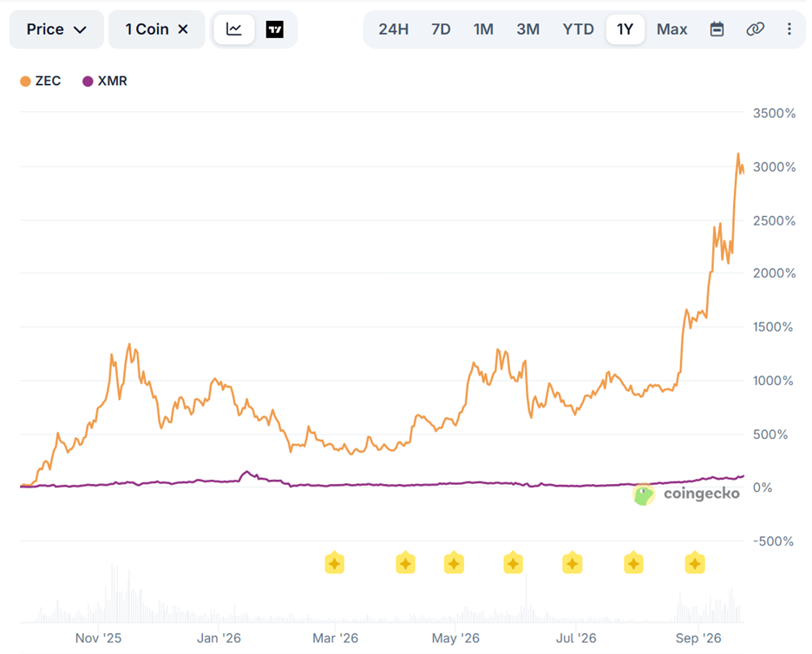
Task: Expand the Price dropdown
Action: [x=56, y=29]
